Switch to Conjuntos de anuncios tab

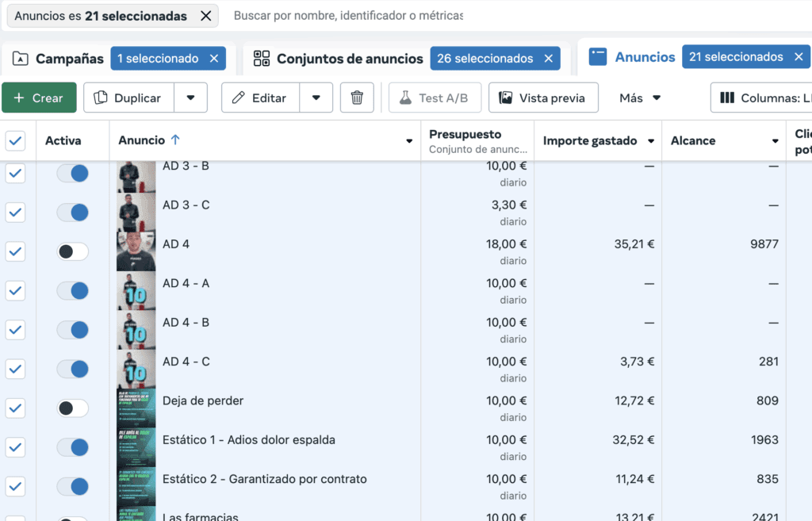pyautogui.click(x=339, y=59)
